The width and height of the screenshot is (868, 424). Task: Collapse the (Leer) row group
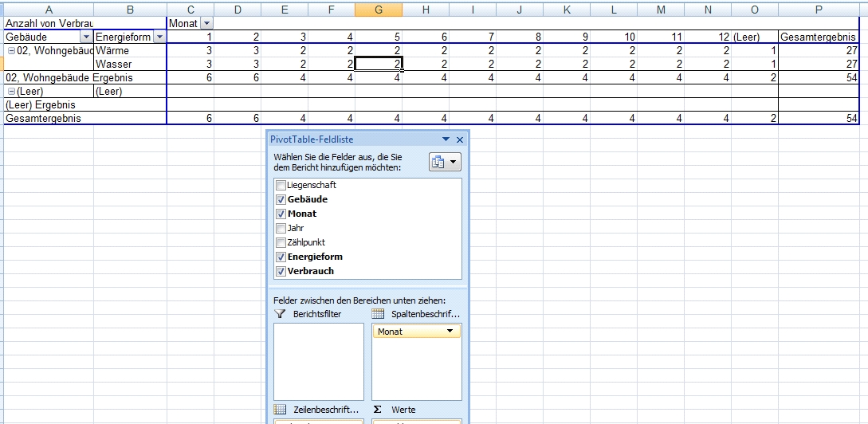11,92
